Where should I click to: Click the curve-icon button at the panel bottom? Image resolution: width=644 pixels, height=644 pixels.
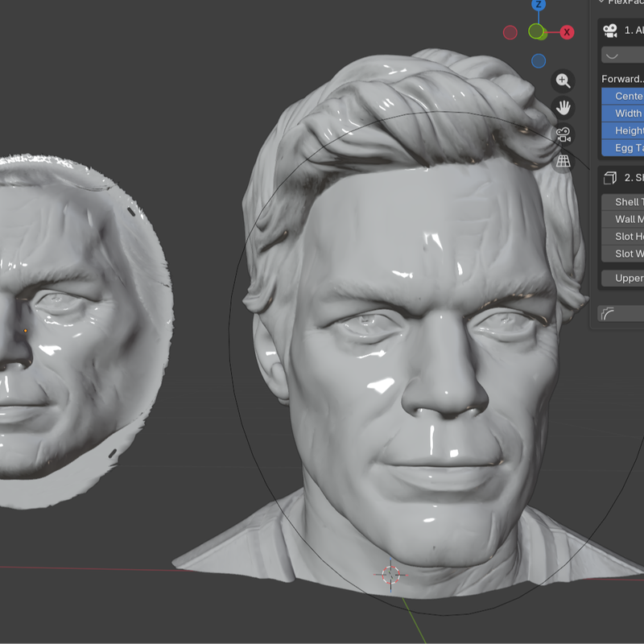point(621,314)
